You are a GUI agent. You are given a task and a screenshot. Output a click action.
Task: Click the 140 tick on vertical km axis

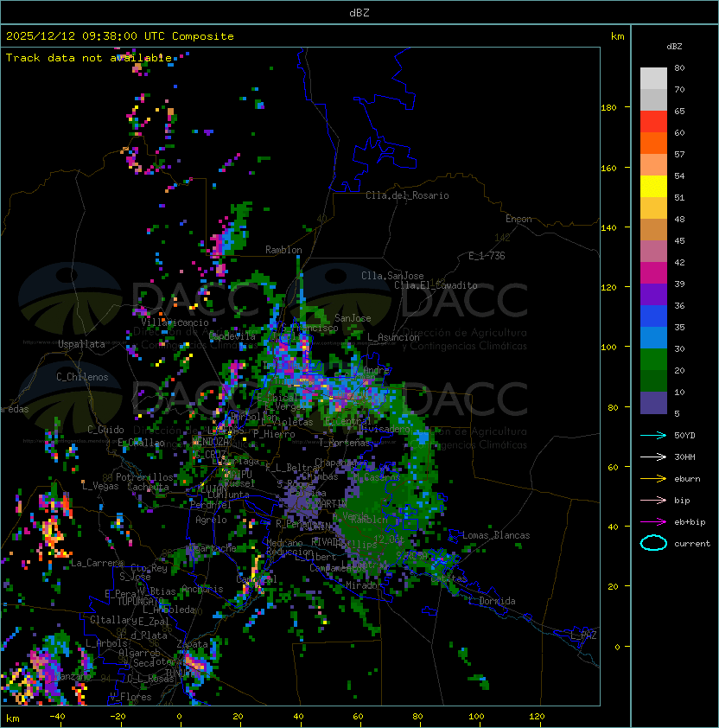point(608,228)
